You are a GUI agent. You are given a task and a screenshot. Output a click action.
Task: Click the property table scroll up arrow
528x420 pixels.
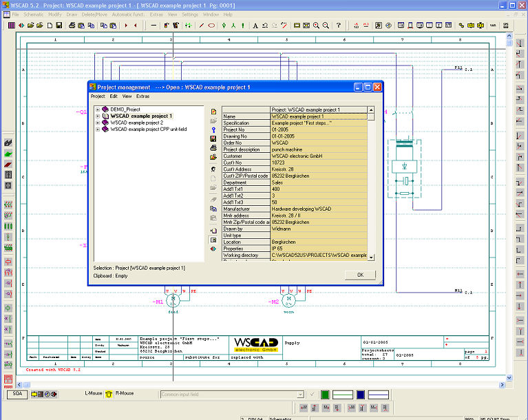tap(371, 109)
